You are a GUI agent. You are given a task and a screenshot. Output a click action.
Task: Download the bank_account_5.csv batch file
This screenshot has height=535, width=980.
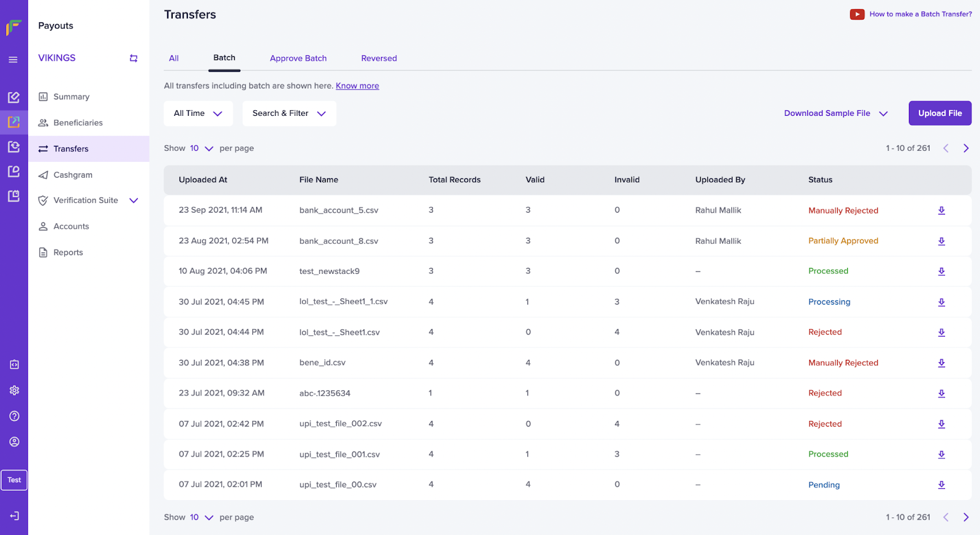tap(941, 210)
